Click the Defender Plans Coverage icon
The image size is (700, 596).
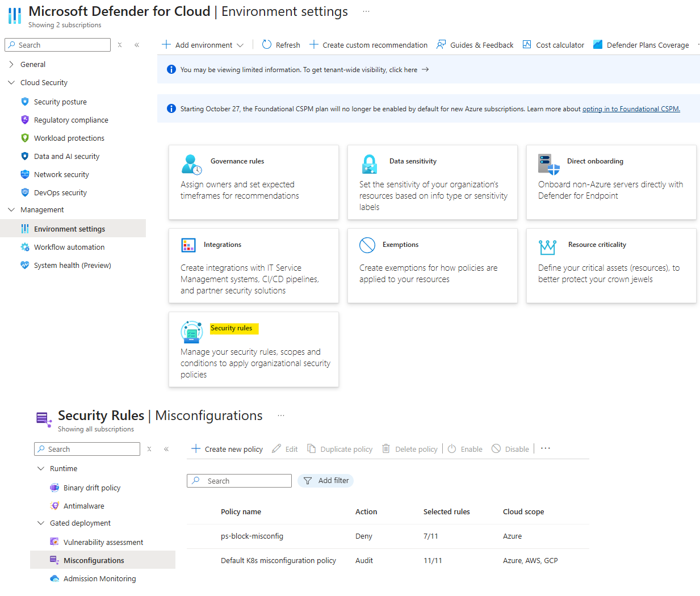[598, 44]
